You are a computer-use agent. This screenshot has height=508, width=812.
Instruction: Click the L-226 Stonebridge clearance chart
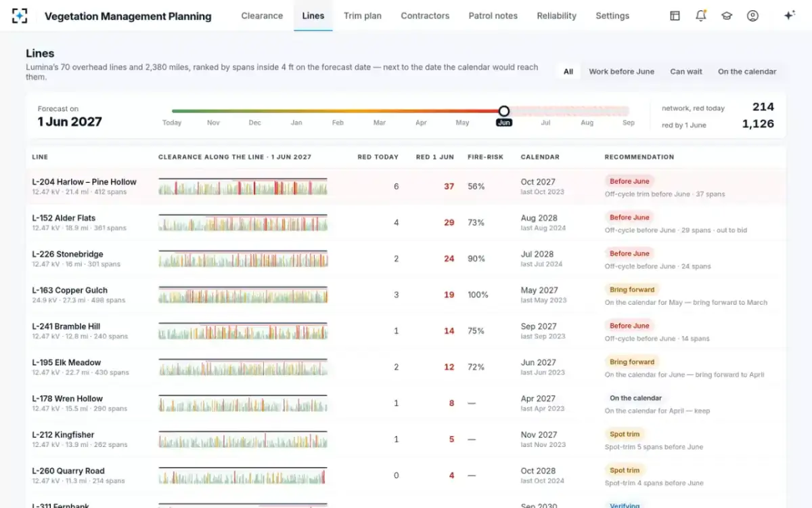coord(243,259)
